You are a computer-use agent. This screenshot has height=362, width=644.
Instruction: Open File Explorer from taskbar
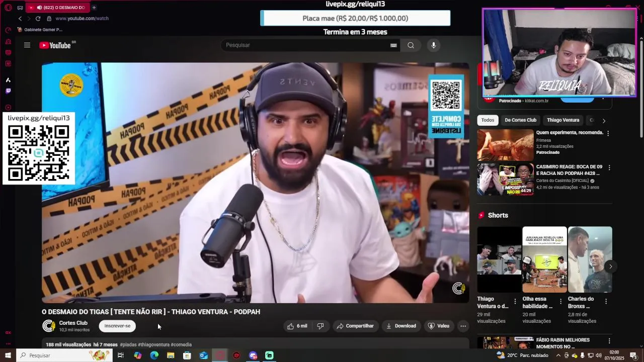point(171,355)
